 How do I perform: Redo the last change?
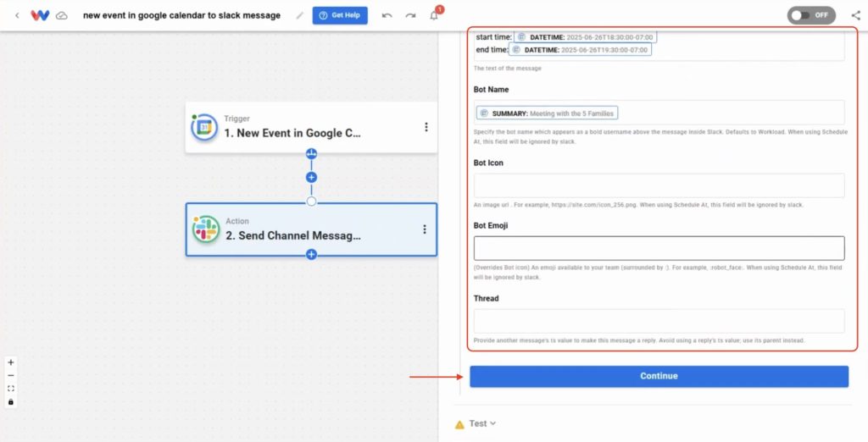(x=410, y=15)
